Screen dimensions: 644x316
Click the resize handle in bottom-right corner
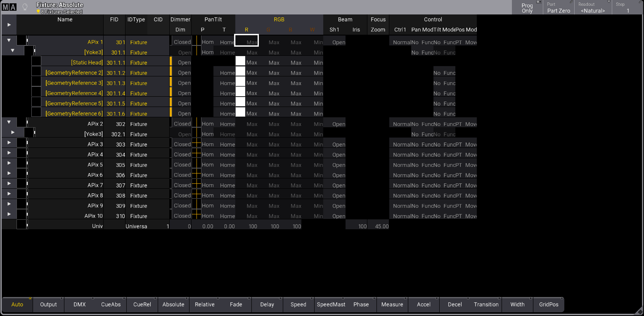(639, 311)
